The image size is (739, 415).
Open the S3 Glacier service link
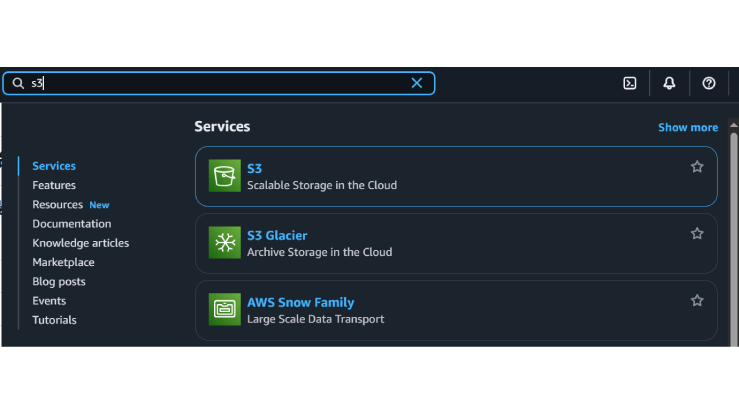(277, 236)
